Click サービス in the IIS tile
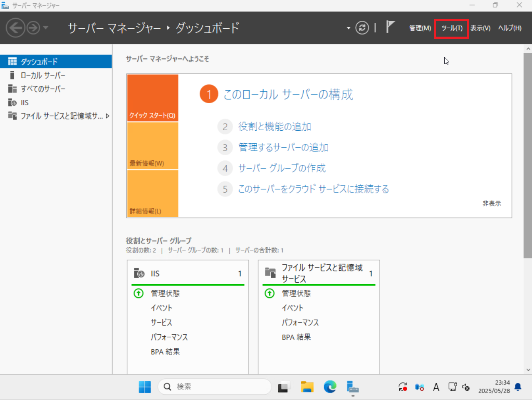Viewport: 532px width, 400px height. [161, 323]
